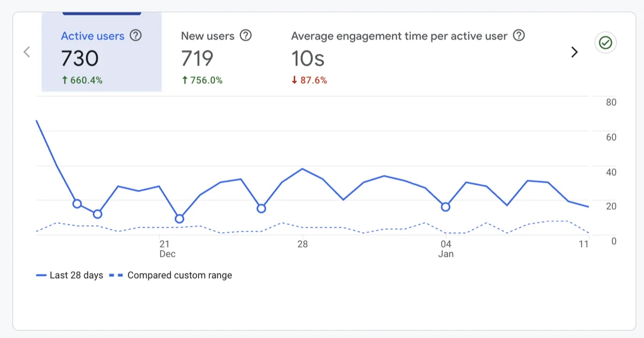Collapse metric cards using left chevron
The height and width of the screenshot is (338, 644).
tap(27, 52)
